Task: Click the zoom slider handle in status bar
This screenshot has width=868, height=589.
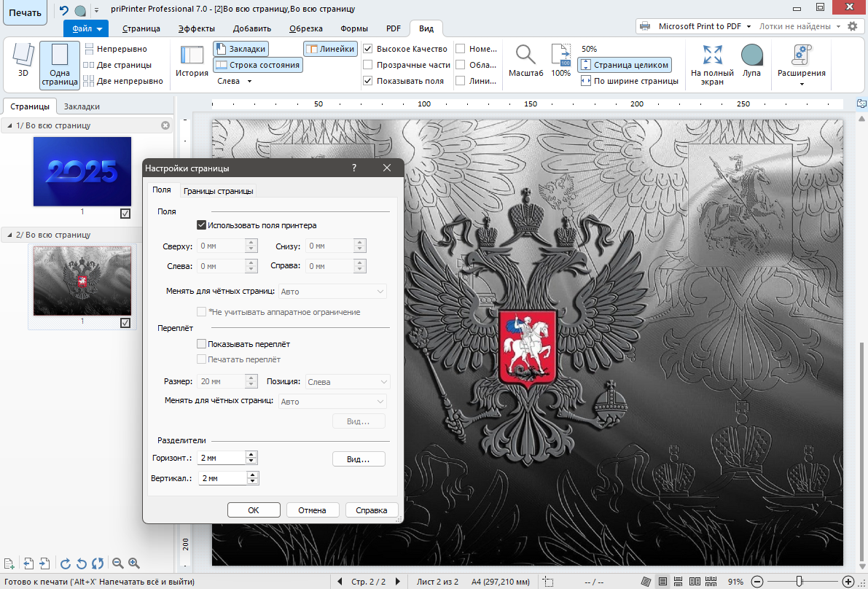Action: click(799, 581)
